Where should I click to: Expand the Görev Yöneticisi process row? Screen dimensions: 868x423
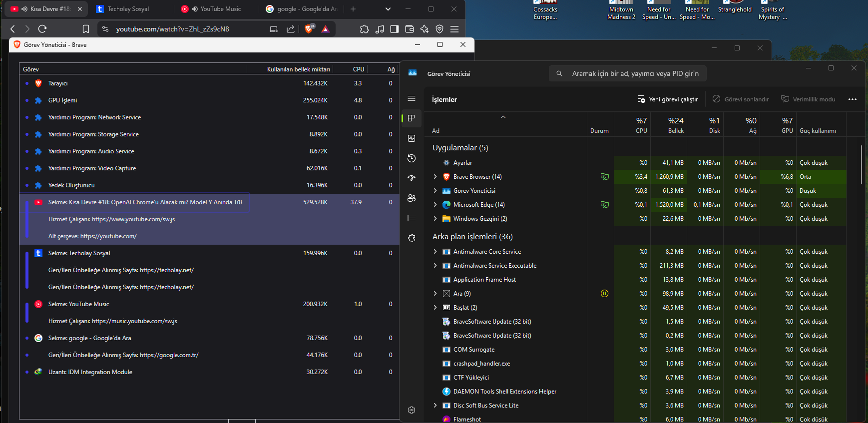(435, 191)
